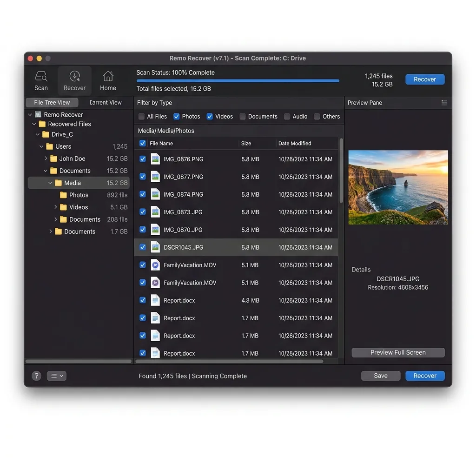Click the Remo Recover drive icon in tree
476x476 pixels.
tap(38, 114)
